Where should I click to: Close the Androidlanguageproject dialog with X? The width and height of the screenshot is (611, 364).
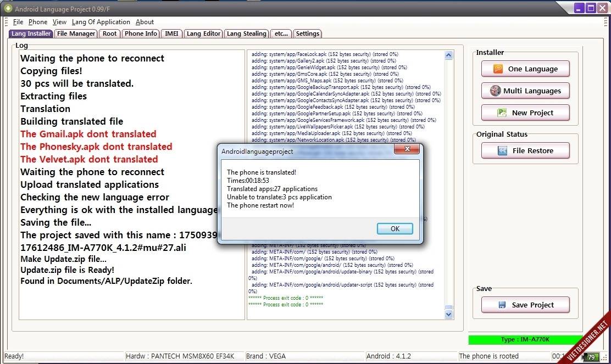coord(407,149)
